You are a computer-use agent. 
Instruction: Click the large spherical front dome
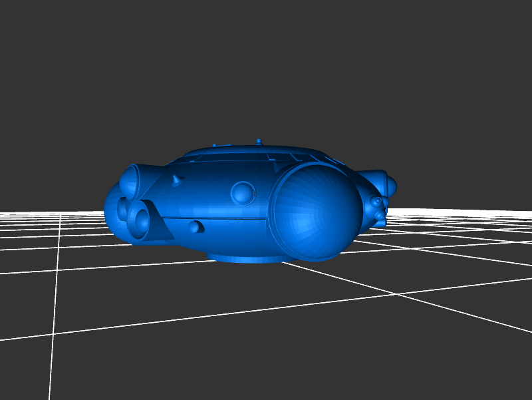318,213
